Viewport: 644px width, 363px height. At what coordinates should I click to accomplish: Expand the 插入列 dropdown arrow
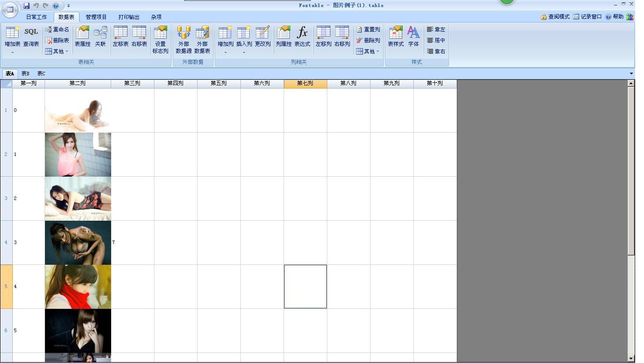pyautogui.click(x=244, y=52)
